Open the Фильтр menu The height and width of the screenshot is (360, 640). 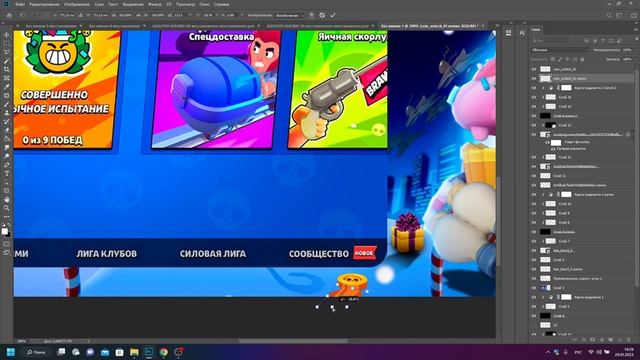coord(155,4)
